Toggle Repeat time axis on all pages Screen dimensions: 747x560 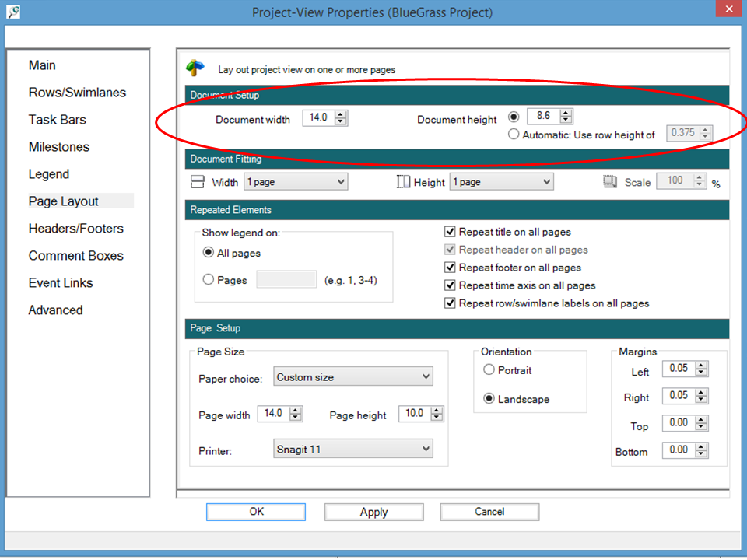(450, 285)
